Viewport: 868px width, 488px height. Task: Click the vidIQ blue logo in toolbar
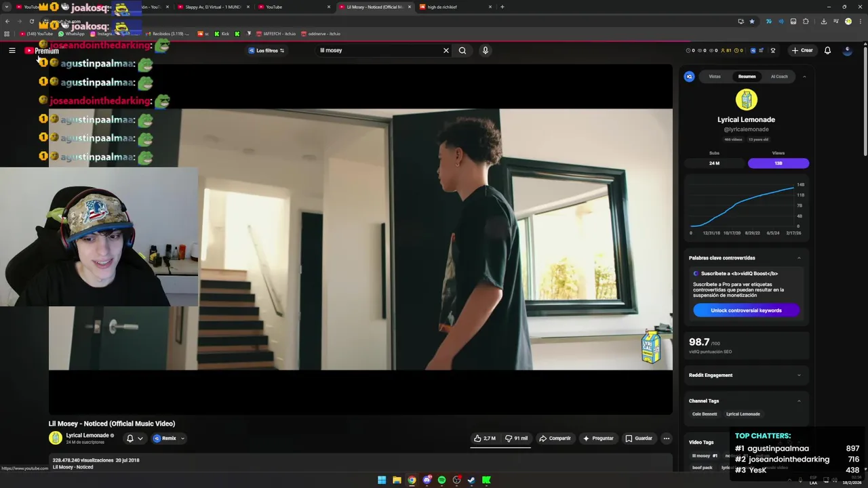(x=752, y=50)
